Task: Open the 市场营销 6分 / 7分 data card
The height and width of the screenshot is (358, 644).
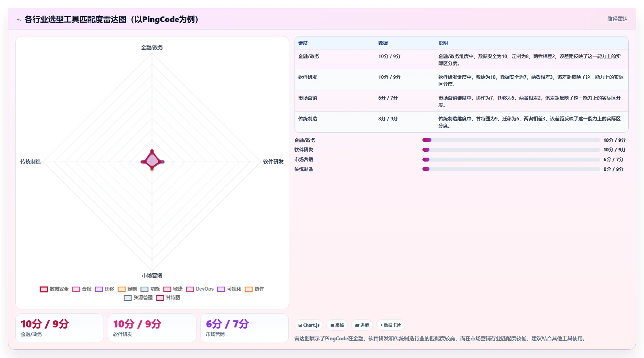Action: pyautogui.click(x=245, y=328)
